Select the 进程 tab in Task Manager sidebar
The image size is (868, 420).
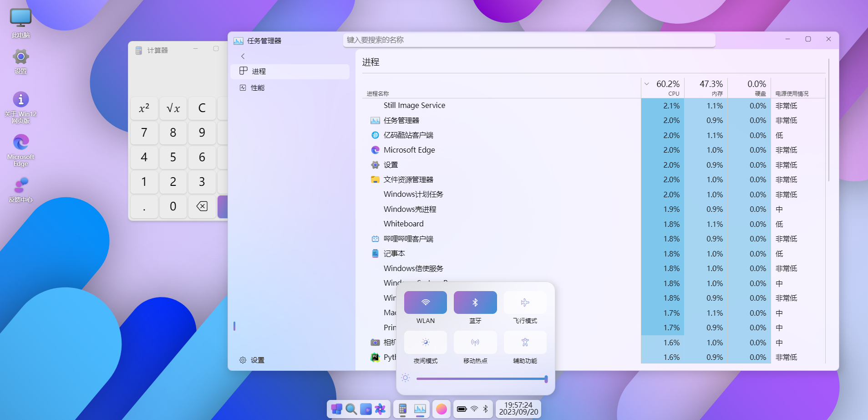tap(290, 72)
